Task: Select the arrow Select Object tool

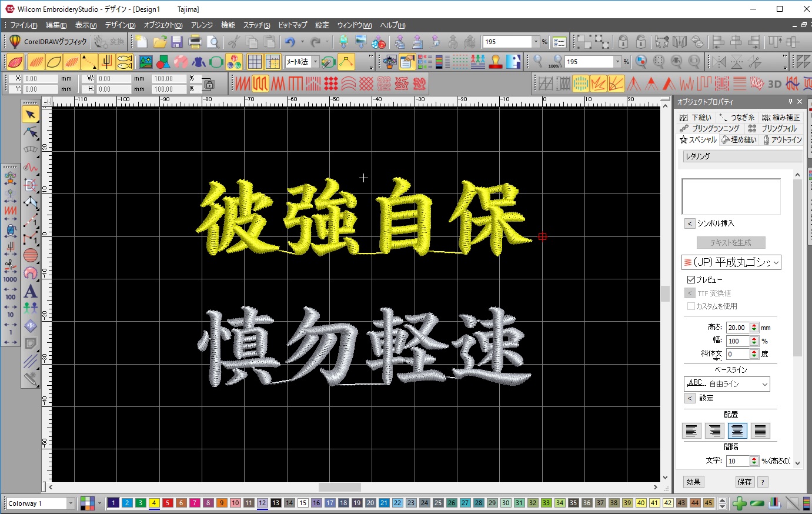Action: (x=31, y=114)
